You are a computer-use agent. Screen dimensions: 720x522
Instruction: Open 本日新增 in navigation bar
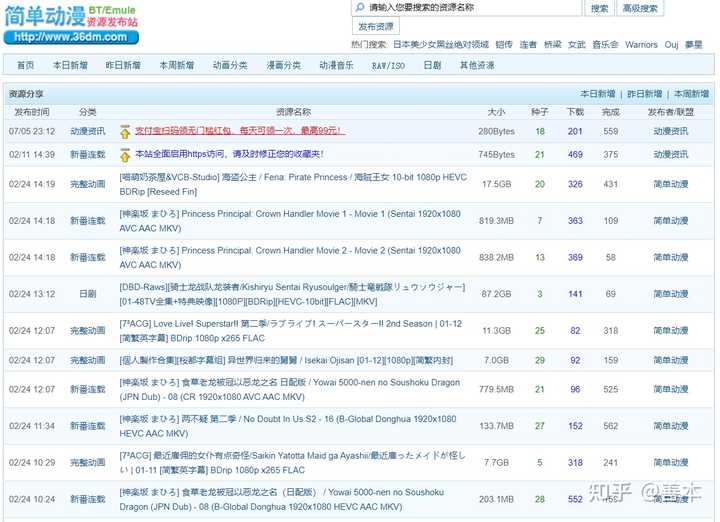coord(70,65)
